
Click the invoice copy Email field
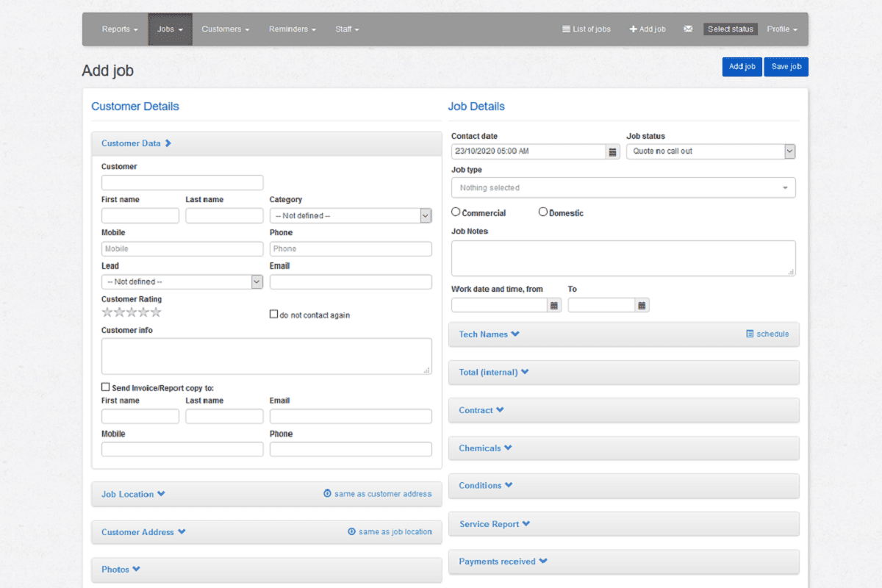point(351,416)
